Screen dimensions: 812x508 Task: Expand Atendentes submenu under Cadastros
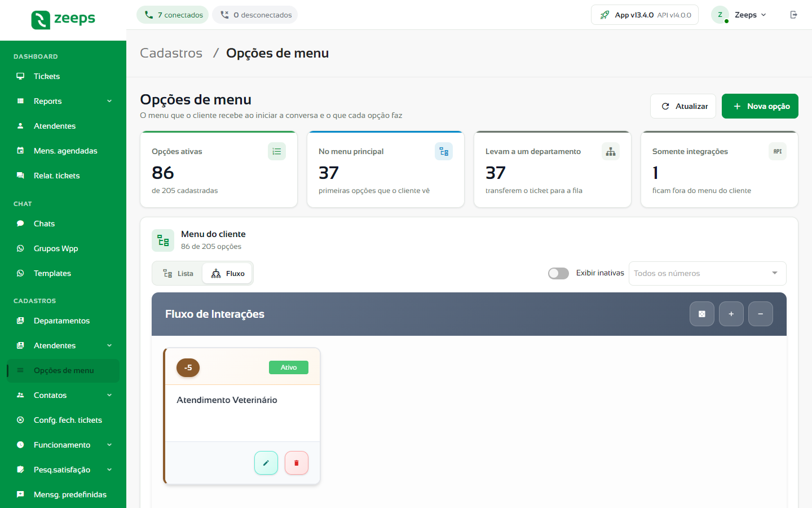(x=109, y=345)
